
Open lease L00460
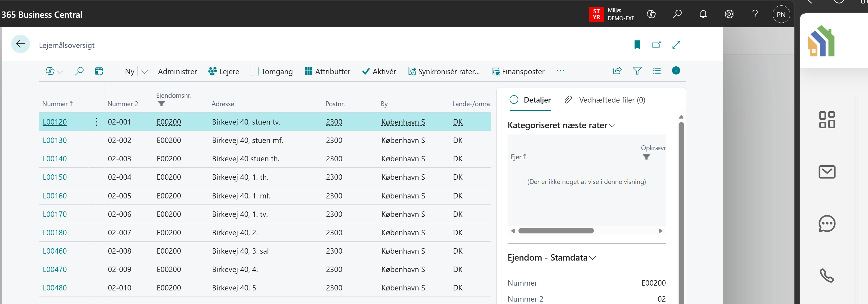(x=55, y=251)
